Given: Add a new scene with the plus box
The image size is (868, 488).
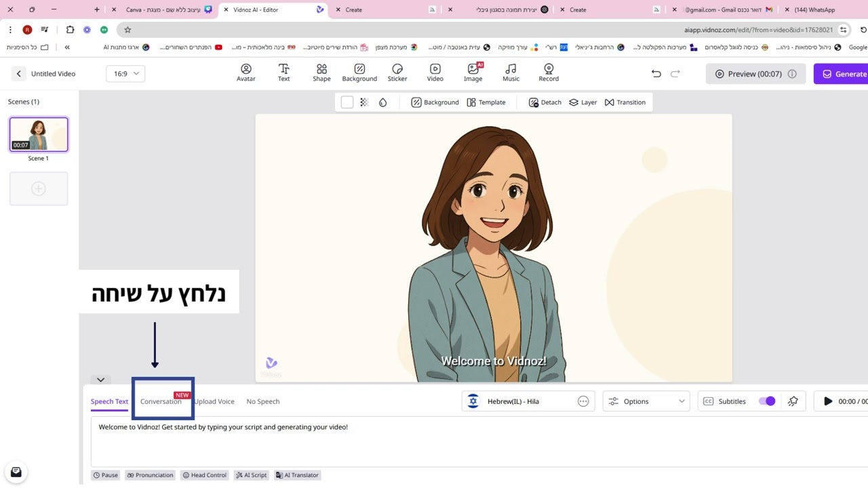Looking at the screenshot, I should click(x=39, y=188).
